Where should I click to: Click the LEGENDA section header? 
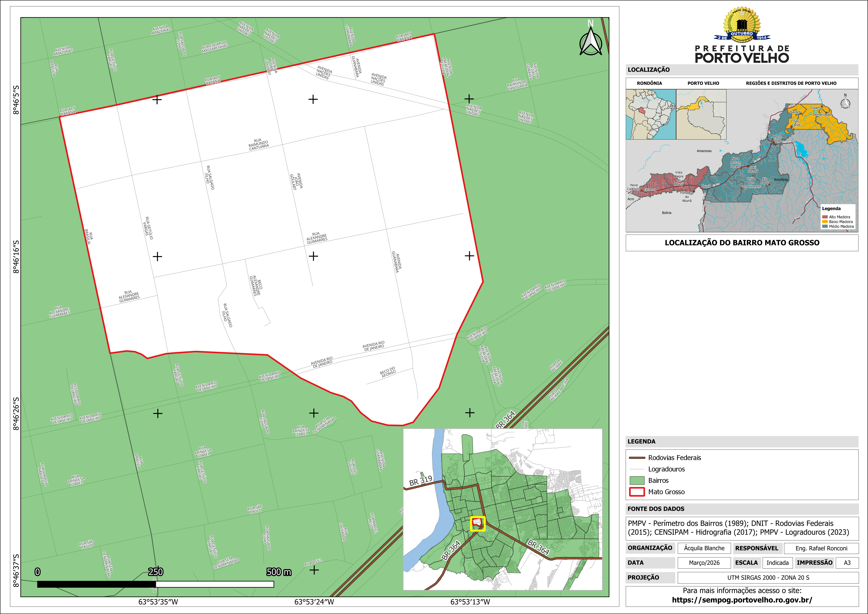(x=641, y=442)
